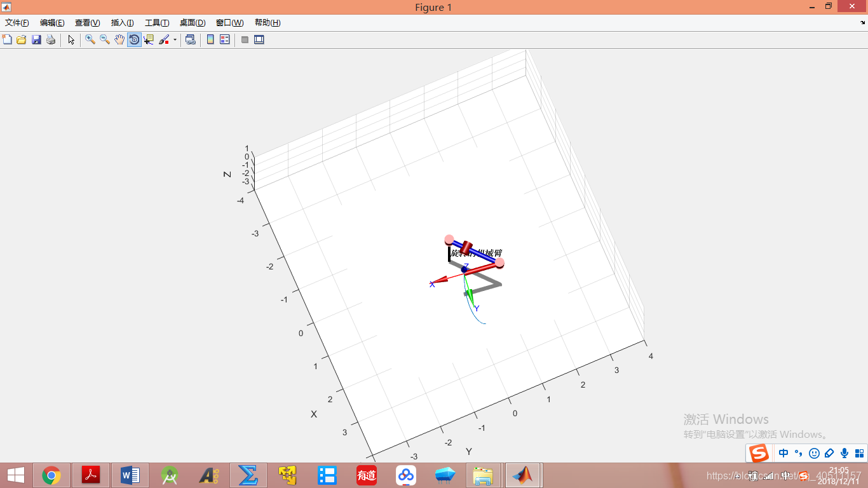Click the Z axis label

tap(227, 174)
